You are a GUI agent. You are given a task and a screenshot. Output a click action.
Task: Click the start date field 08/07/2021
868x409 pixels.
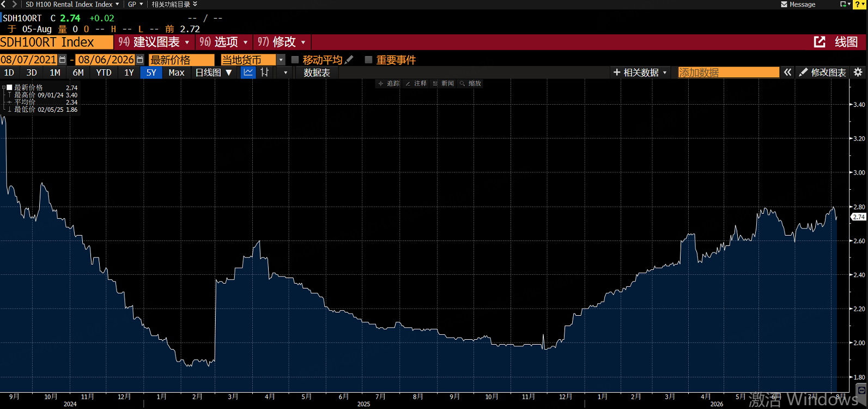click(x=29, y=59)
